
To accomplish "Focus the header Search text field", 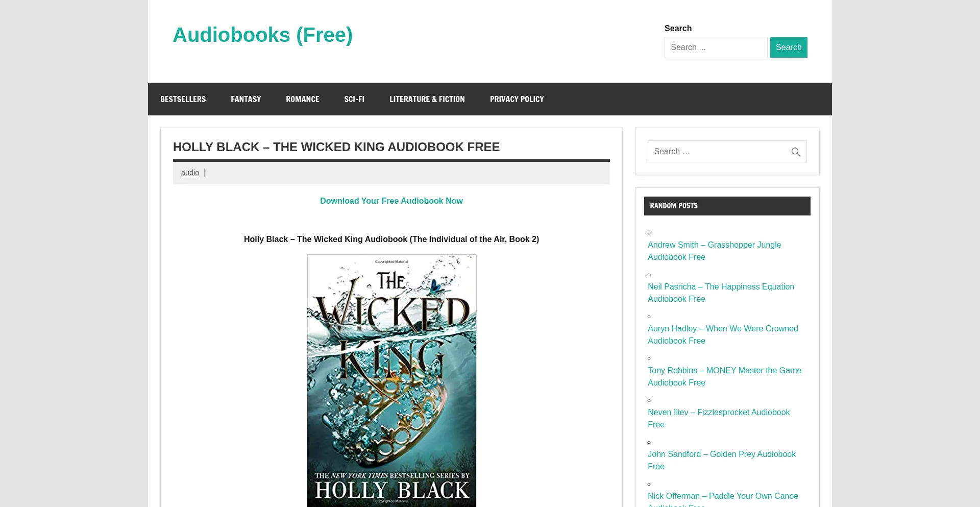I will pyautogui.click(x=716, y=47).
